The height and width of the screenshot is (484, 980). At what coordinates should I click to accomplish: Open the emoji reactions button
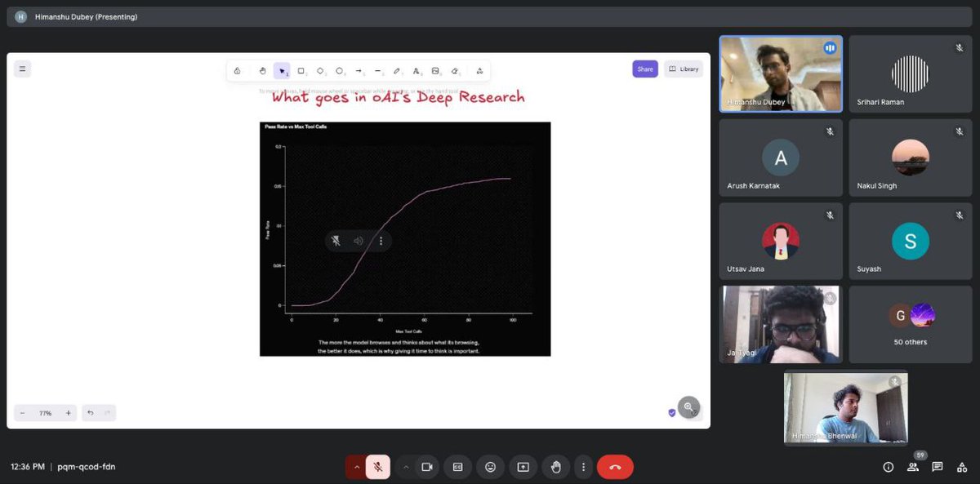coord(490,467)
